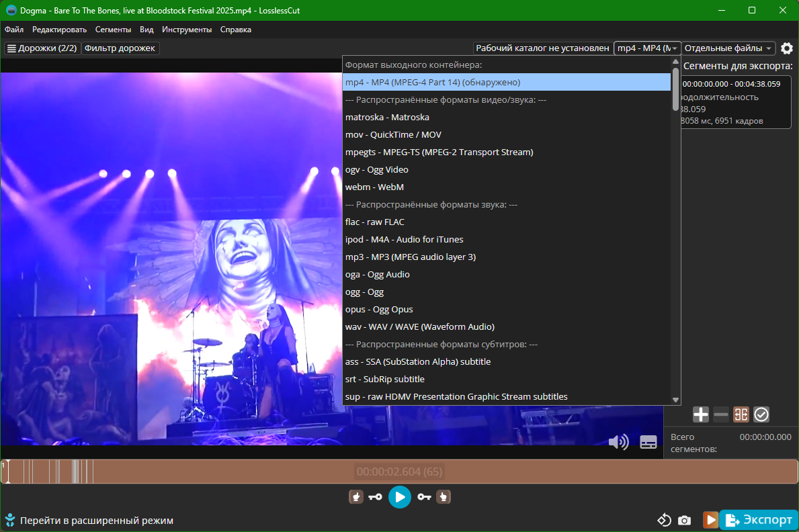Choose sup - raw HDMV subtitles option
The width and height of the screenshot is (799, 532).
click(x=507, y=396)
